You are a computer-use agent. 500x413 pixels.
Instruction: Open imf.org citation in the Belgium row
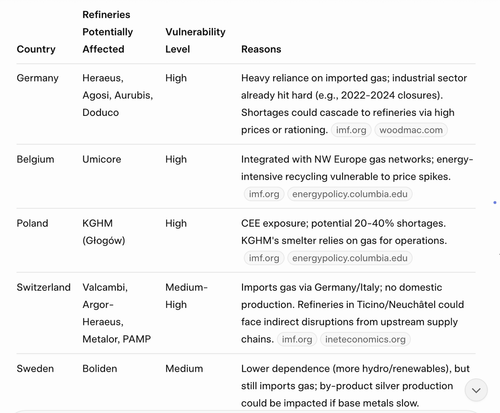[264, 194]
